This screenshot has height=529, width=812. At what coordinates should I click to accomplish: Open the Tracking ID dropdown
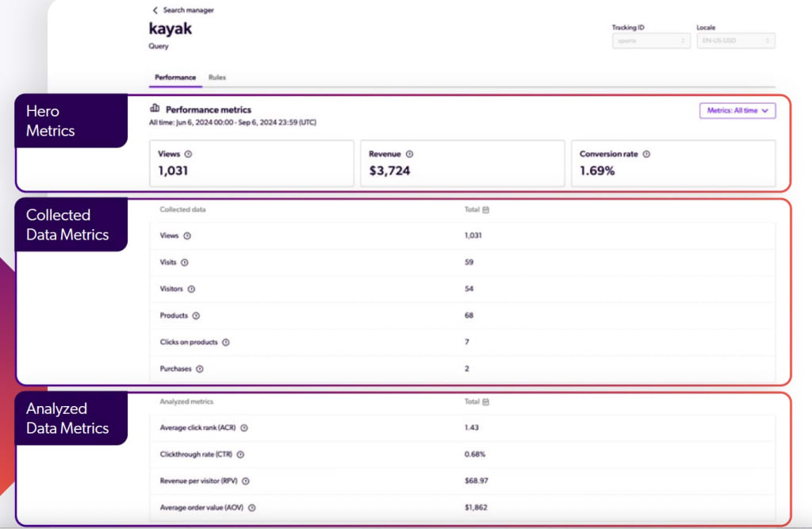pyautogui.click(x=650, y=40)
